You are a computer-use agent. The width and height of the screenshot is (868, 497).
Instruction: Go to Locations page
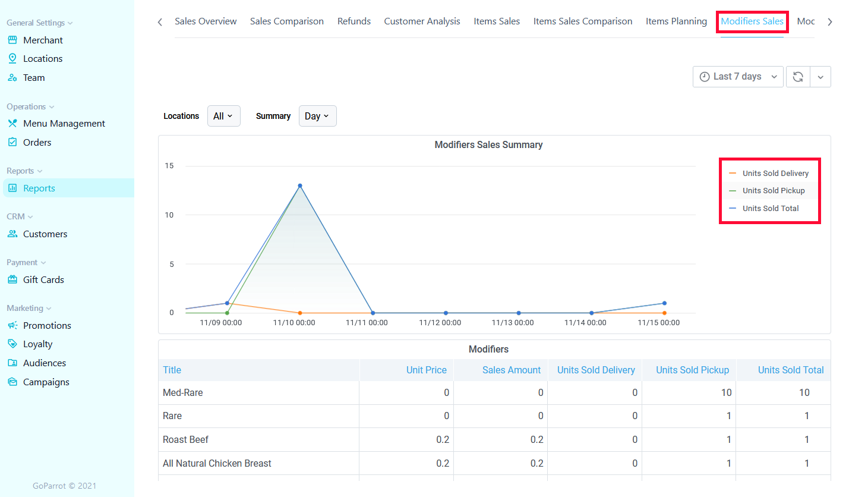(x=43, y=58)
